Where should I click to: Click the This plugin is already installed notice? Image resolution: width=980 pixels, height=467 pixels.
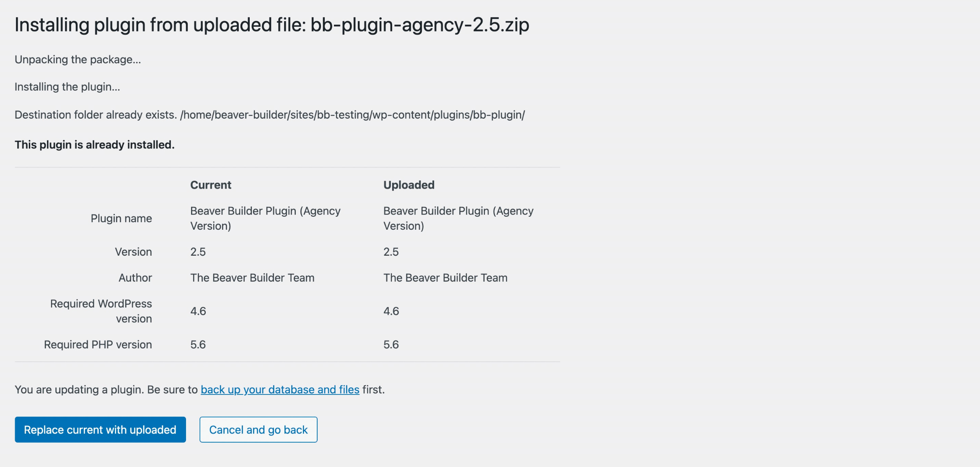[94, 145]
